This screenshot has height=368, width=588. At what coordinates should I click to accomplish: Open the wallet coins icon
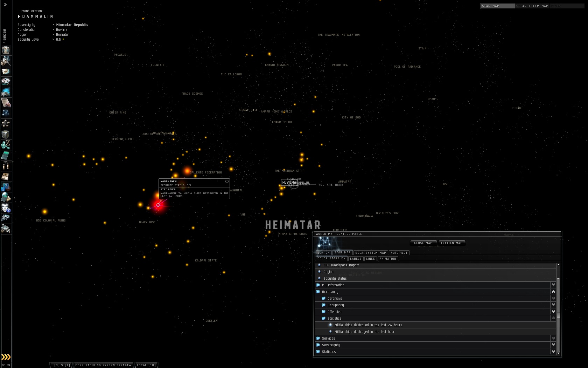point(6,144)
